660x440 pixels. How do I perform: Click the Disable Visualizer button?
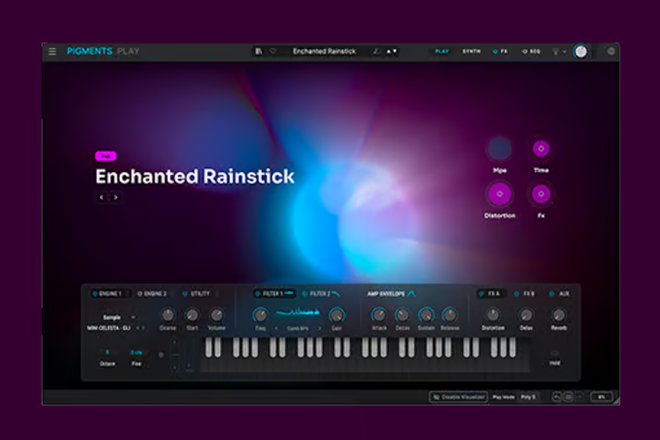(x=458, y=397)
